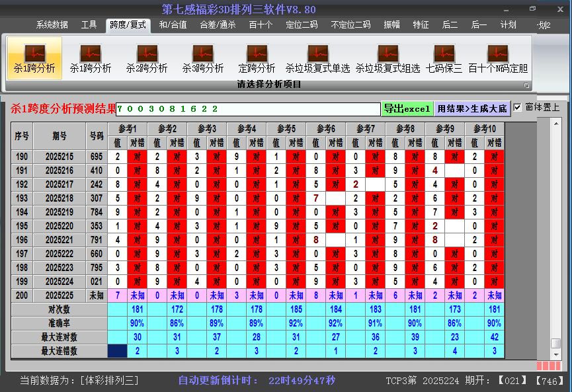Image resolution: width=572 pixels, height=392 pixels.
Task: Click the prediction result text field
Action: [248, 108]
